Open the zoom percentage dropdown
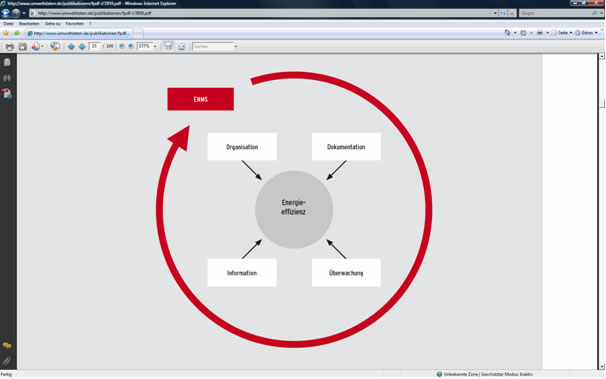The width and height of the screenshot is (606, 379). click(155, 46)
